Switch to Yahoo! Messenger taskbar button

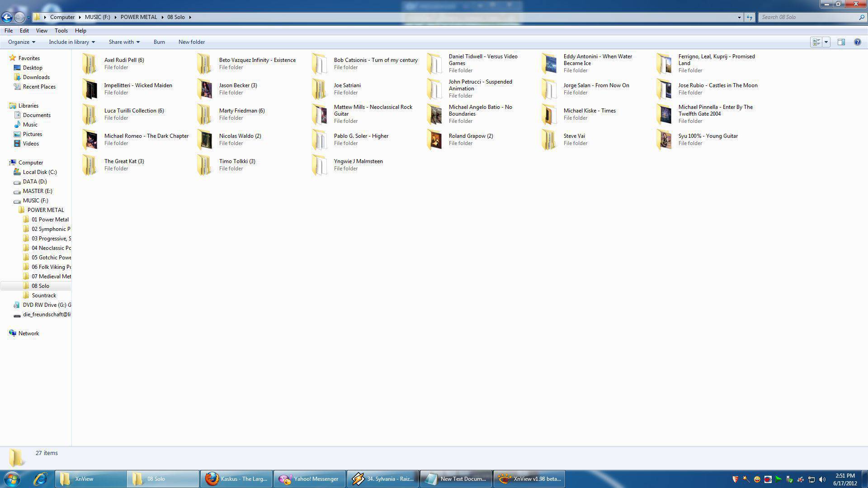click(x=310, y=479)
